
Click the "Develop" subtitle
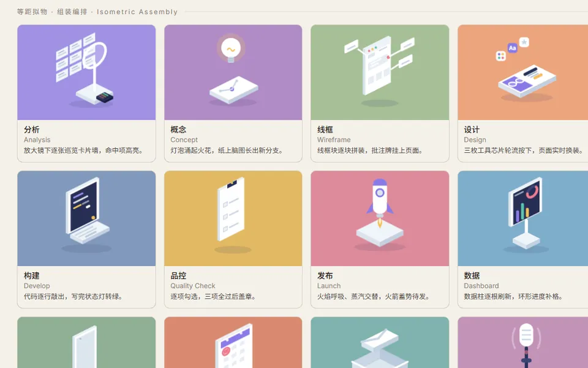coord(37,286)
